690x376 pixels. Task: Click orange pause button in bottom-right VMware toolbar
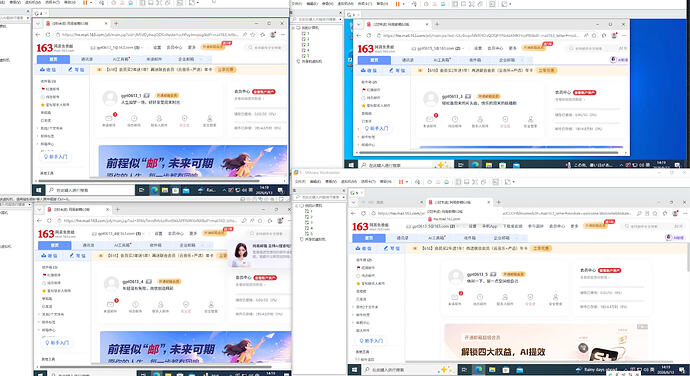coord(400,181)
